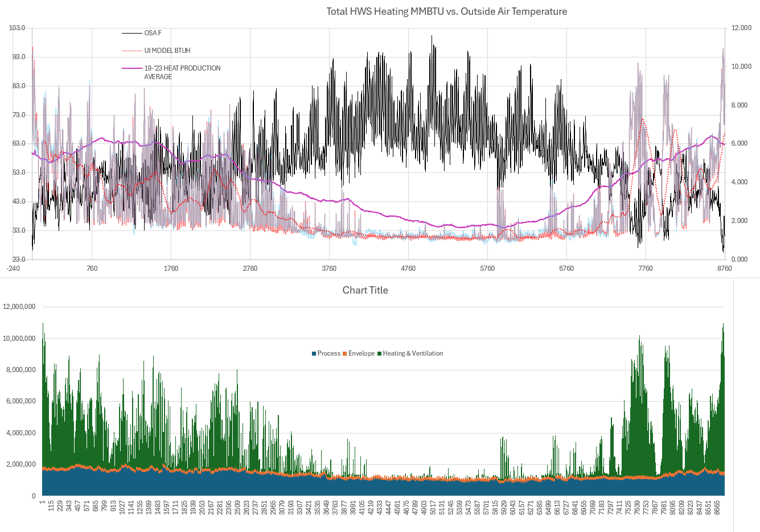The height and width of the screenshot is (532, 760).
Task: Click the '4,000,000' axis label in lower chart
Action: (x=21, y=433)
